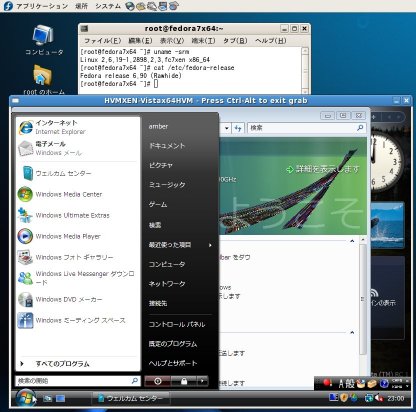The height and width of the screenshot is (412, 416).
Task: Launch Windows Media Center
Action: pyautogui.click(x=78, y=194)
